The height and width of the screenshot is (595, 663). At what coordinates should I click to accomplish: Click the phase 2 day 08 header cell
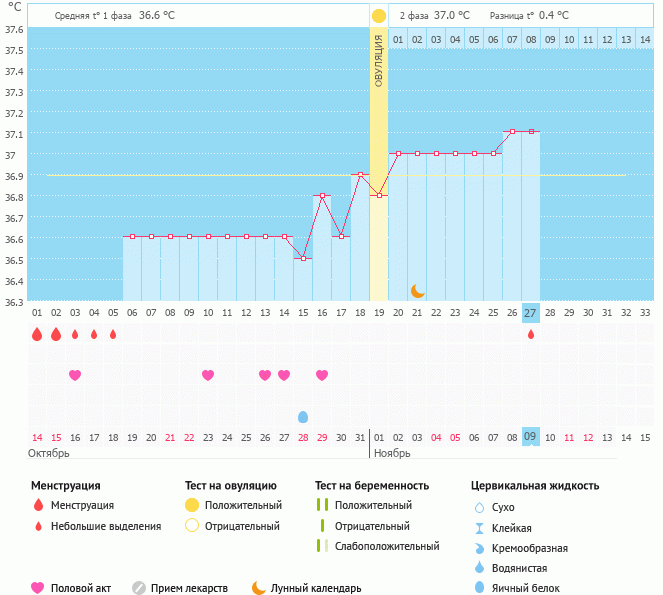click(x=531, y=40)
